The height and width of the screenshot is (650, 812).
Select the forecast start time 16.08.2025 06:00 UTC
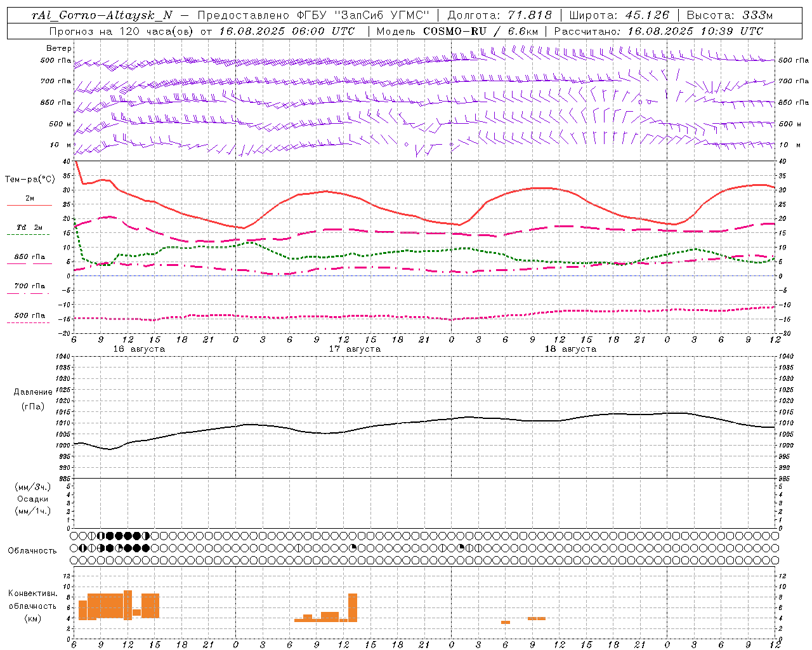click(287, 30)
